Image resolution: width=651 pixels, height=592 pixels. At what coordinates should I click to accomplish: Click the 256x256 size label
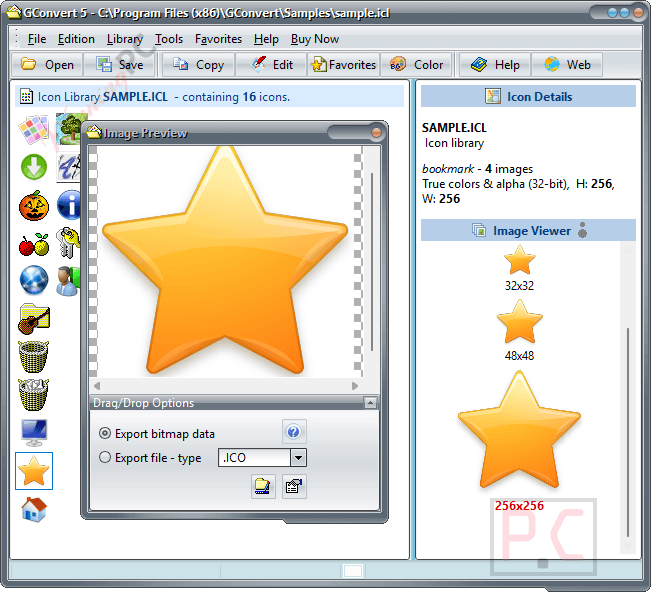click(519, 506)
